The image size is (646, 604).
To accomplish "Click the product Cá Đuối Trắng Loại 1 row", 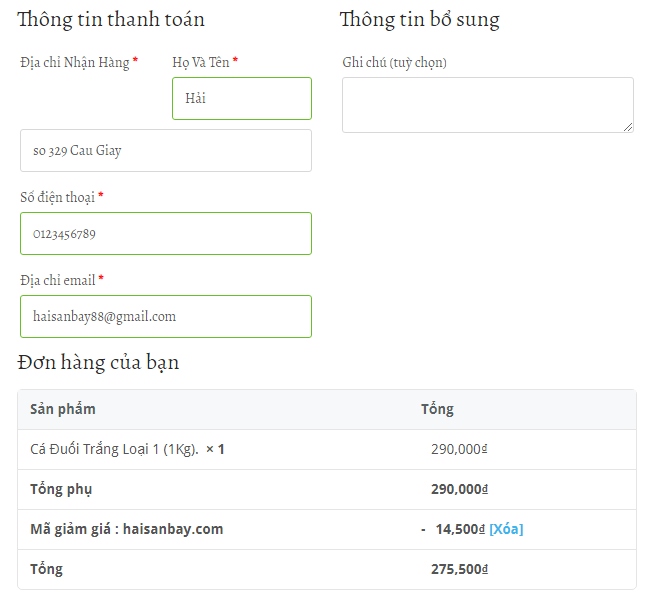I will 327,449.
